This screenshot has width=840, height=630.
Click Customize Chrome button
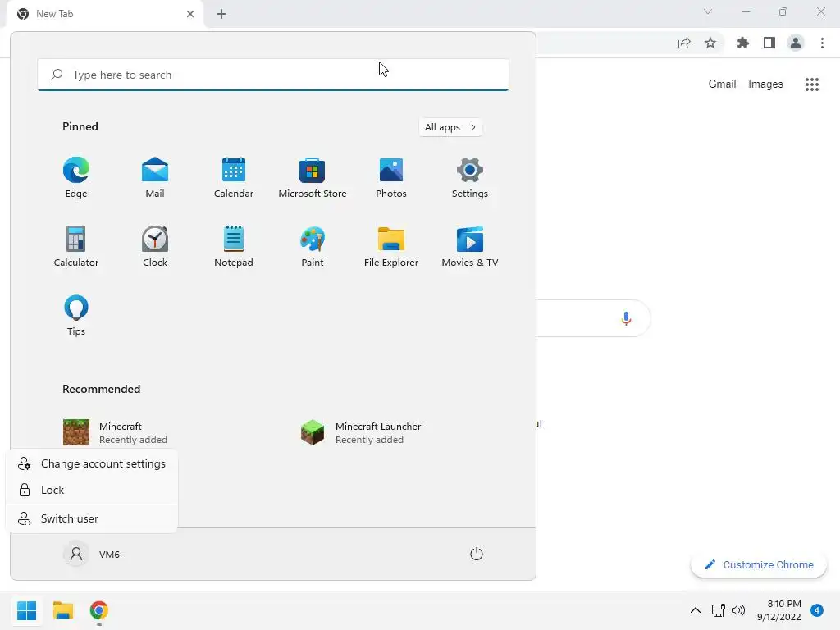[759, 564]
